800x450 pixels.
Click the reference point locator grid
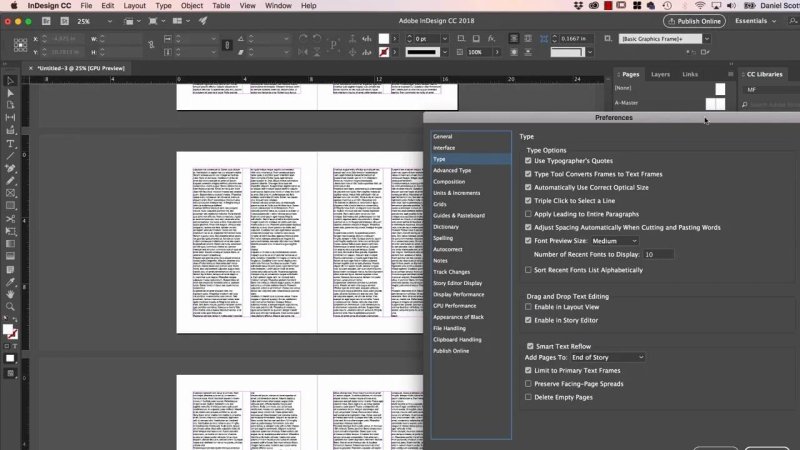pos(20,45)
